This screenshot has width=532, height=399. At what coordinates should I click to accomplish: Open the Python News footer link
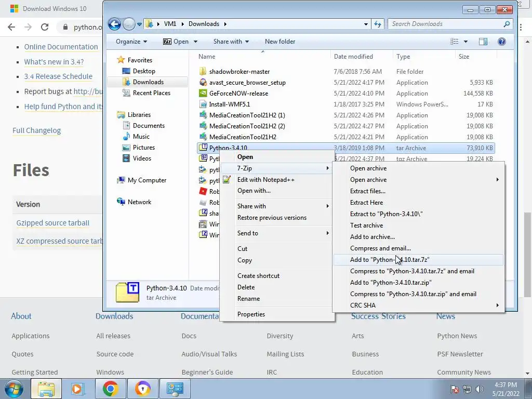coord(457,336)
